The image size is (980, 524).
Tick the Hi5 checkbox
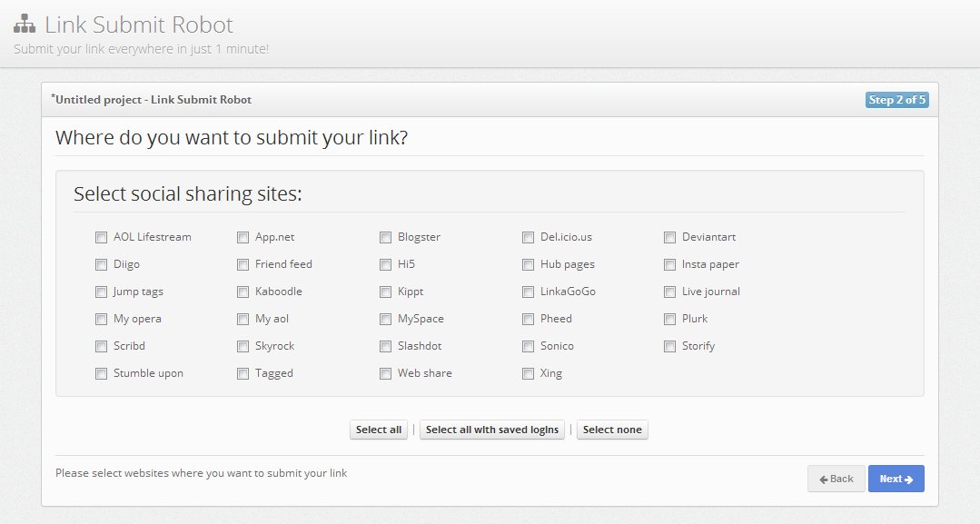click(386, 264)
